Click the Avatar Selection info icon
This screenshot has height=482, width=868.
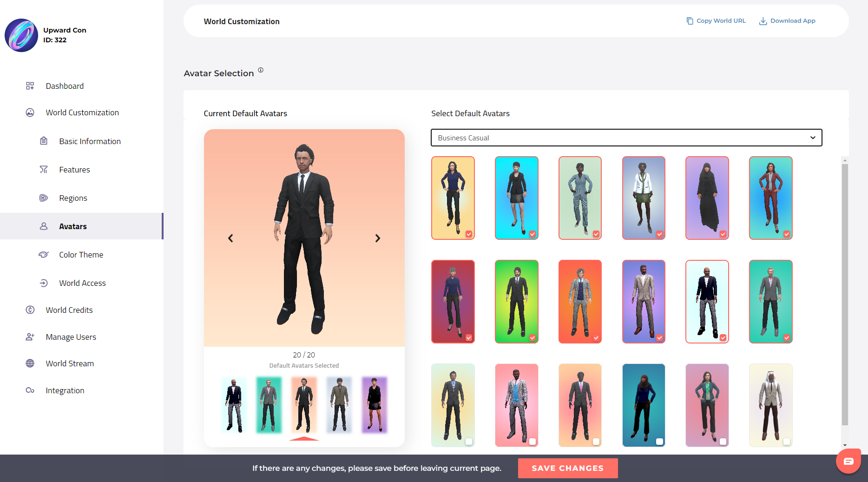pyautogui.click(x=261, y=70)
